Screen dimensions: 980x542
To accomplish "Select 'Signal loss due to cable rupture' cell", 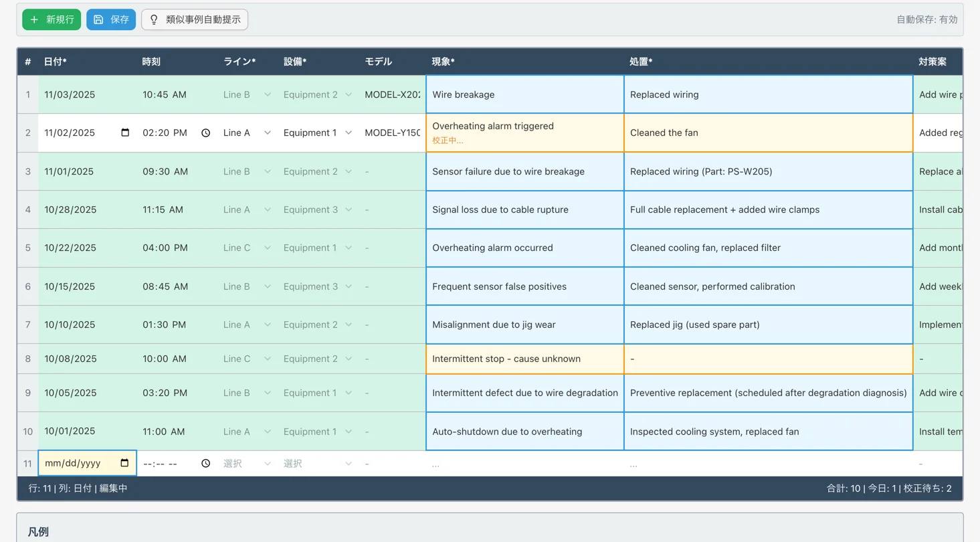I will [525, 209].
